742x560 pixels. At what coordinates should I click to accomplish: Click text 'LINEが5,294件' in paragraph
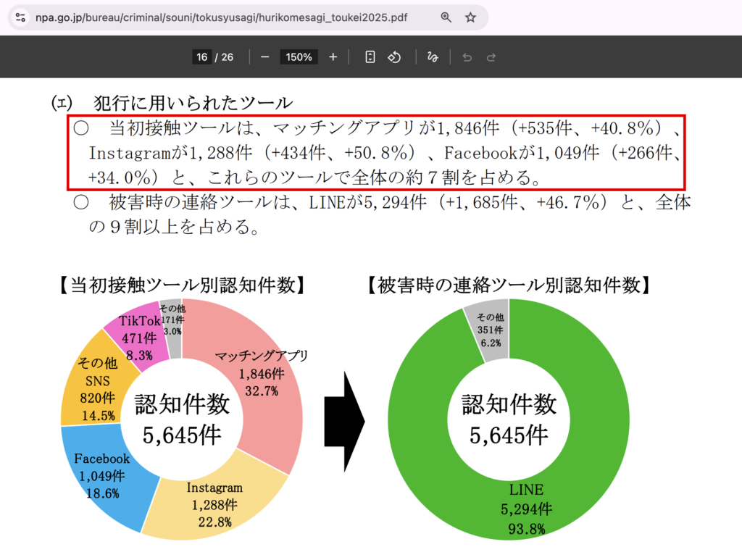(x=367, y=202)
